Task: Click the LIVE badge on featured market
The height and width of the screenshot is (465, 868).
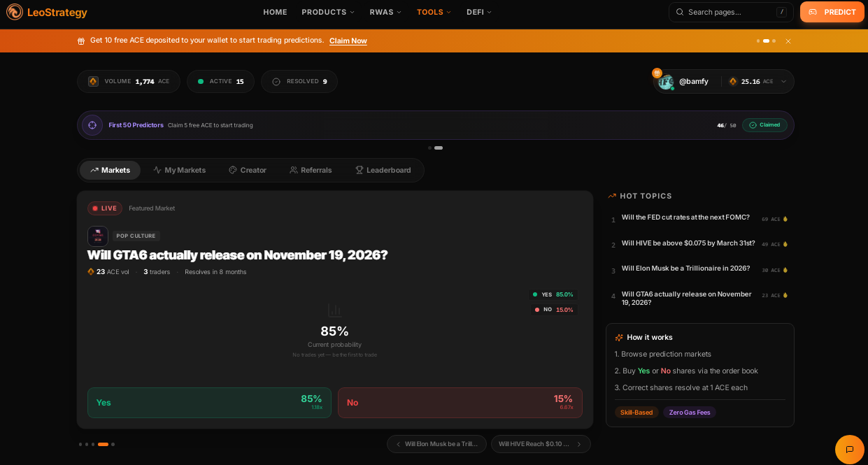Action: point(105,208)
